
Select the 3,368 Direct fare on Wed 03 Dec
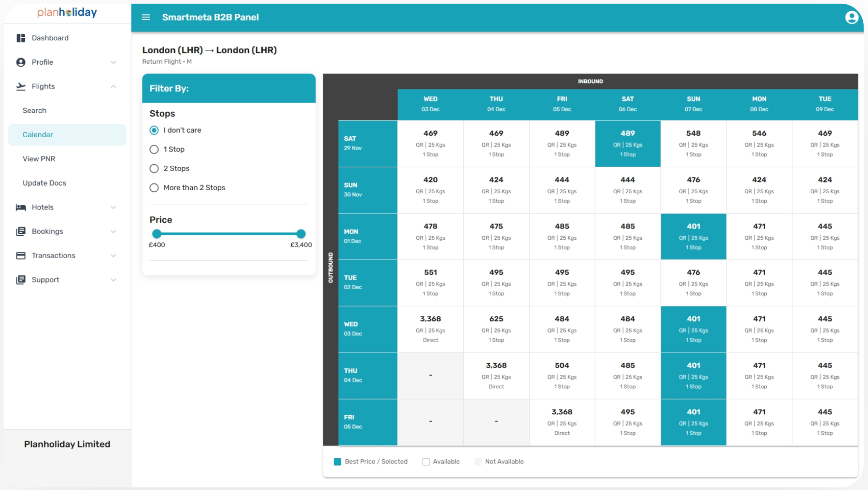[430, 329]
